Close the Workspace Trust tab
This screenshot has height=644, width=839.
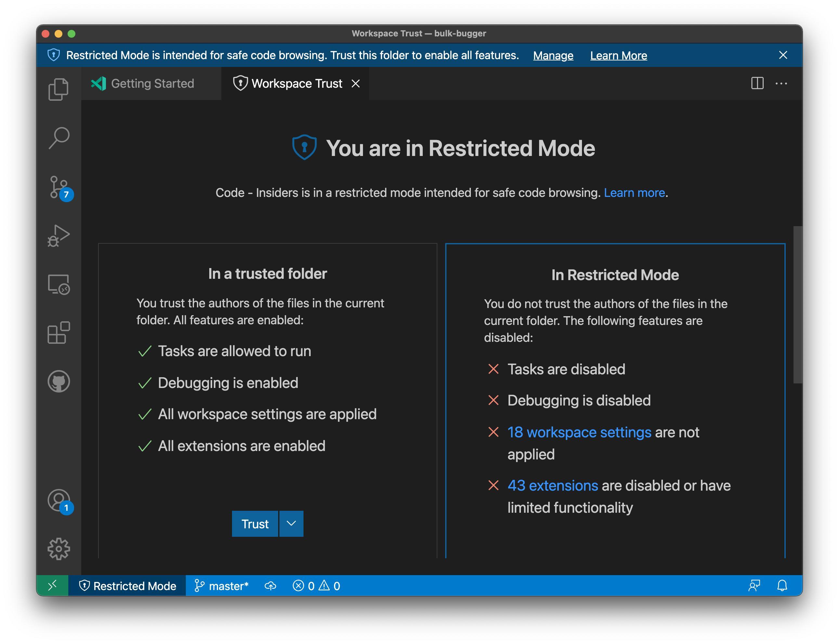tap(356, 83)
